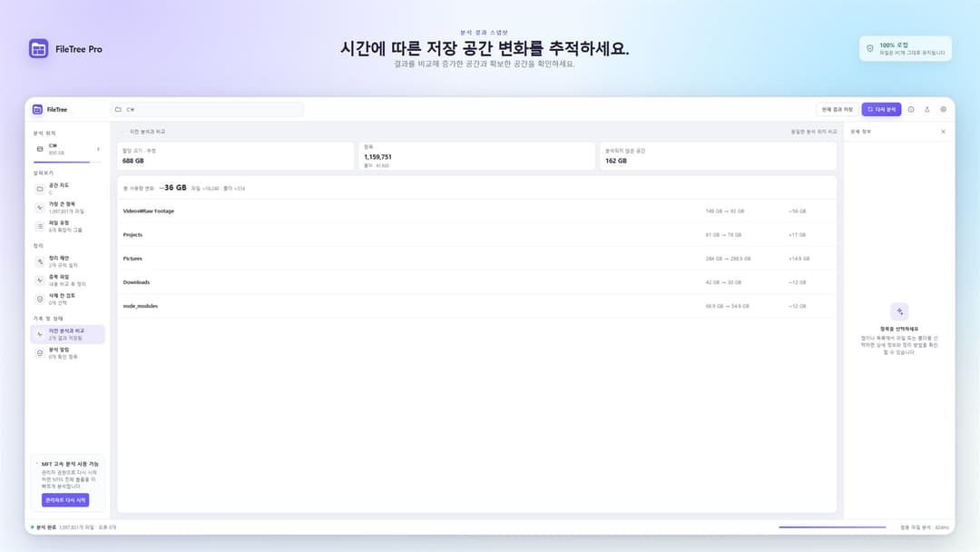Click the 68.9 GB → 54.9 GB value
980x552 pixels.
pyautogui.click(x=728, y=306)
